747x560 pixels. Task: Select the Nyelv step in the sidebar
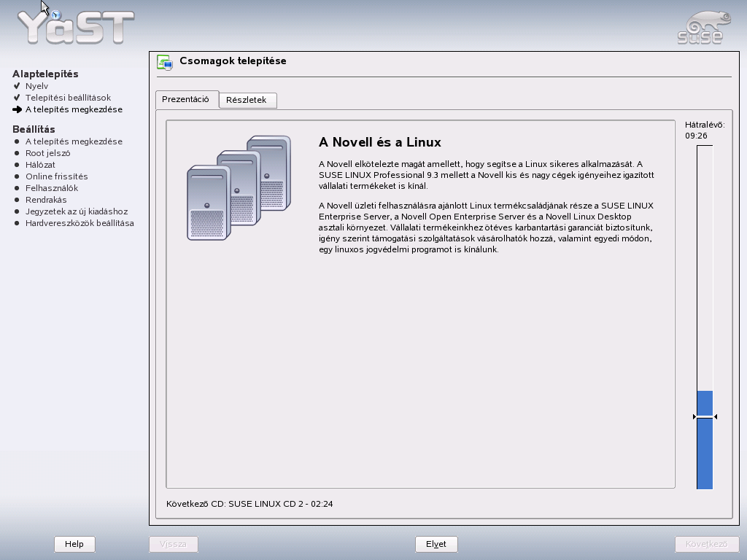[x=36, y=86]
